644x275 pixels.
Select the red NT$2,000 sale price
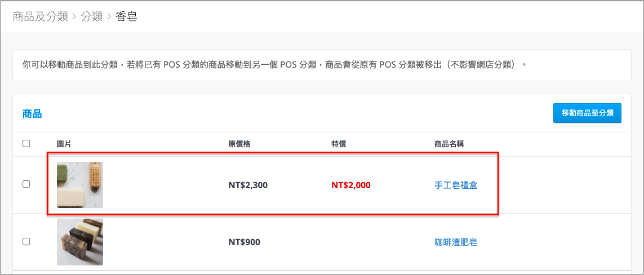point(351,185)
